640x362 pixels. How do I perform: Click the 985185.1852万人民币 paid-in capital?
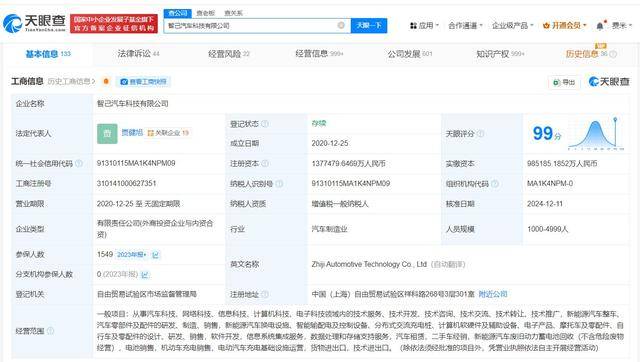pos(562,164)
